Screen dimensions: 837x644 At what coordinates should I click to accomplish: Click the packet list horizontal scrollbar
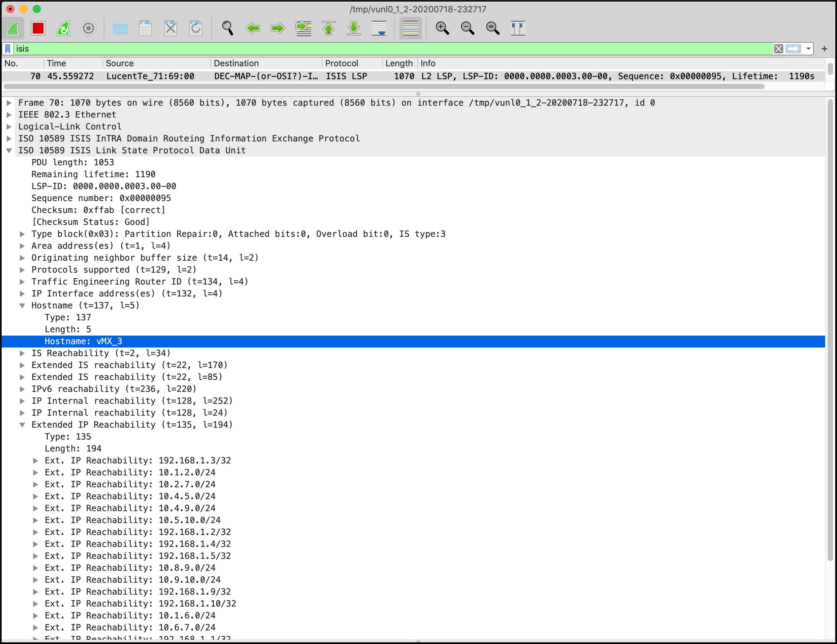384,86
